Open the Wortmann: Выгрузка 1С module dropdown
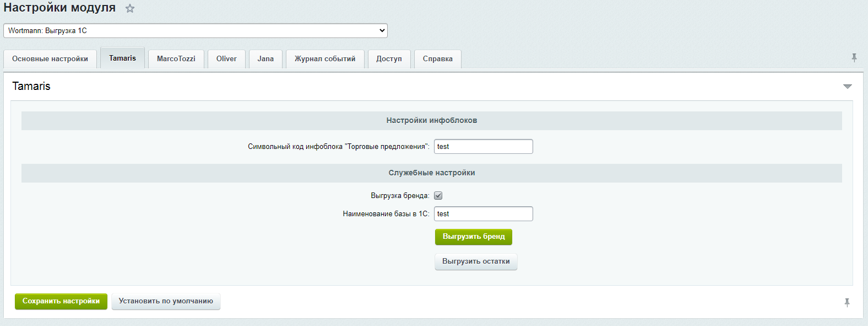Screen dimensions: 868x326 [x=195, y=31]
